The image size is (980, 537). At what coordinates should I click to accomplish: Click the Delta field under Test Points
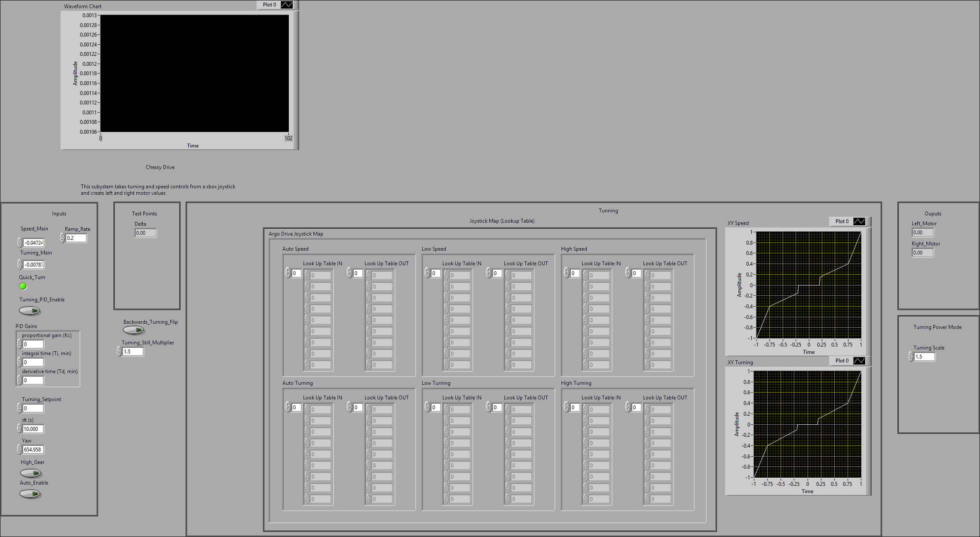145,233
